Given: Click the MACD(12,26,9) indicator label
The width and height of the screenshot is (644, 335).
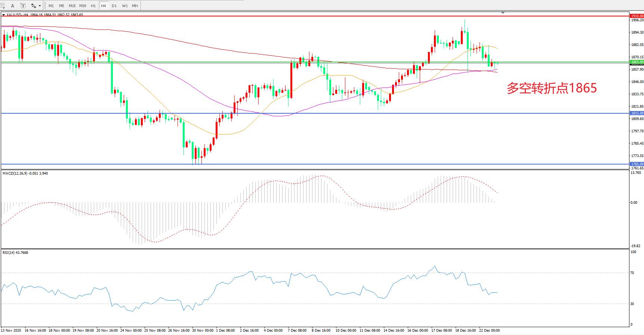Looking at the screenshot, I should [25, 173].
